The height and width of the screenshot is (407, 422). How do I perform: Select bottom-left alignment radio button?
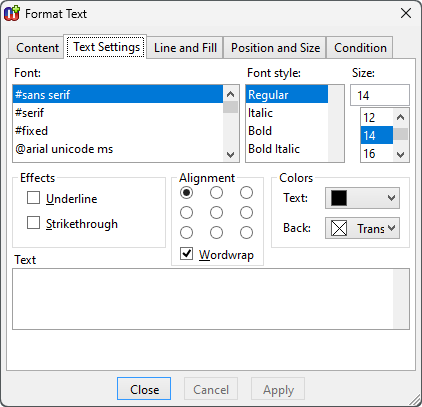(x=186, y=233)
